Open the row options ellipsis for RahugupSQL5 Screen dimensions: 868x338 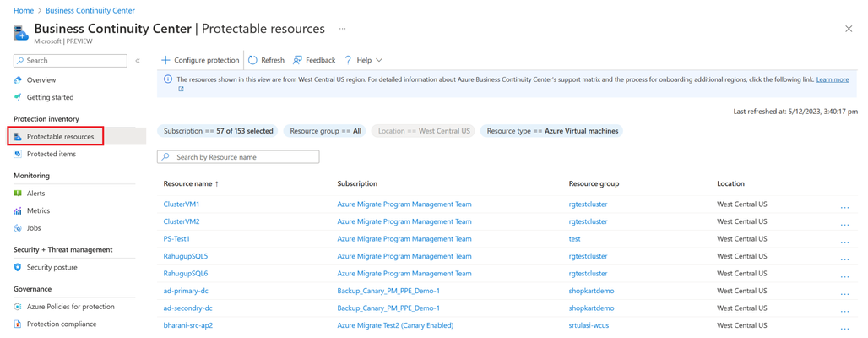point(844,259)
